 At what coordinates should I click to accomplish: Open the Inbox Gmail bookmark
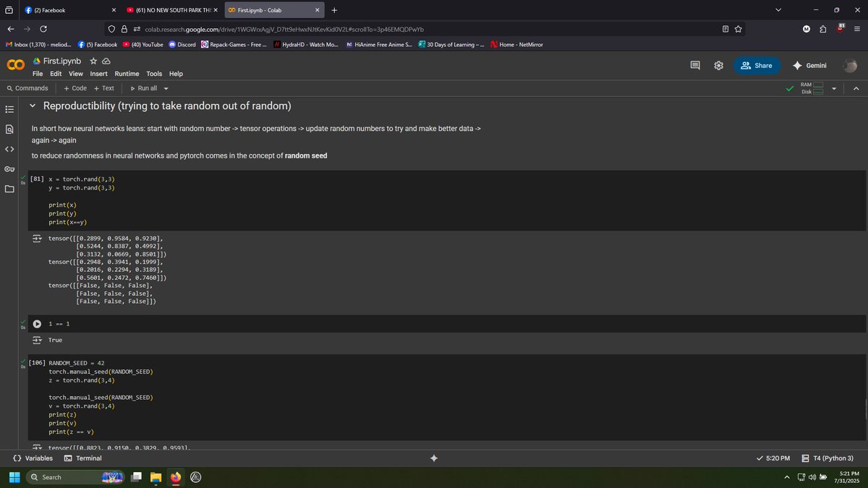click(x=37, y=45)
